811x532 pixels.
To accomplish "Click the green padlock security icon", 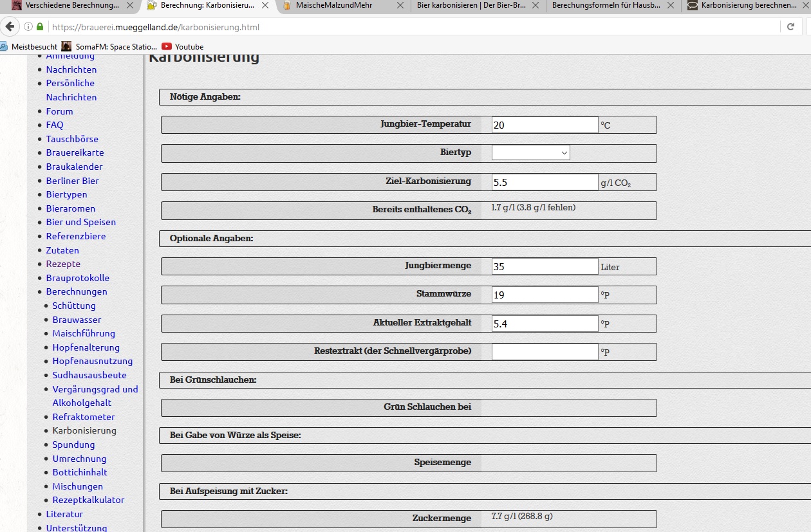I will pos(40,27).
